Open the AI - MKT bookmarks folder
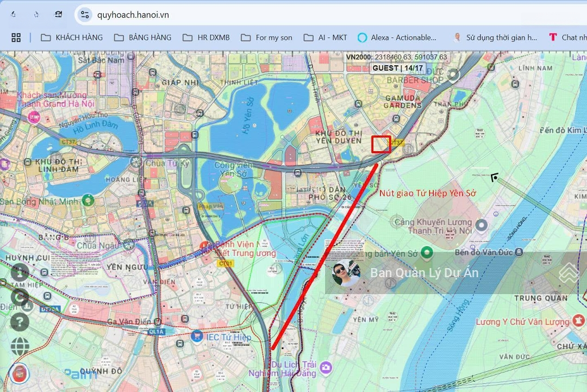This screenshot has width=587, height=392. pos(325,38)
